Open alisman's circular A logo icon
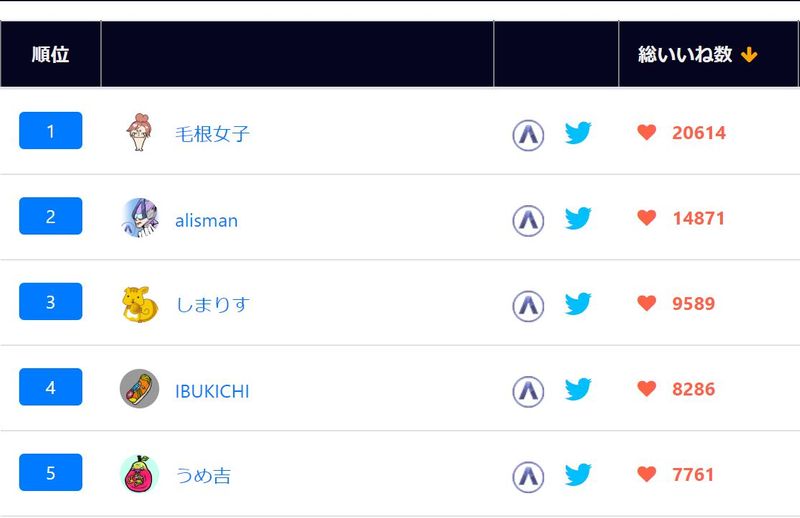 tap(528, 219)
